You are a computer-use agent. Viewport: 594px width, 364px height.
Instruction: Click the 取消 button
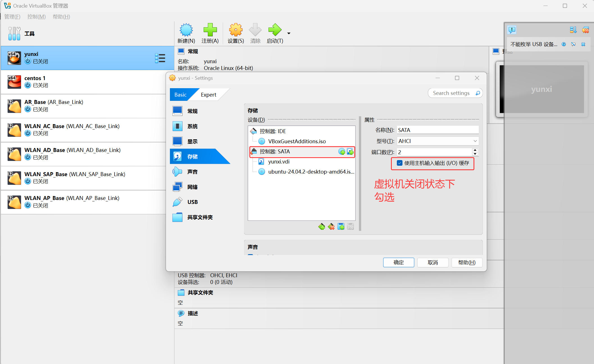[x=433, y=262]
